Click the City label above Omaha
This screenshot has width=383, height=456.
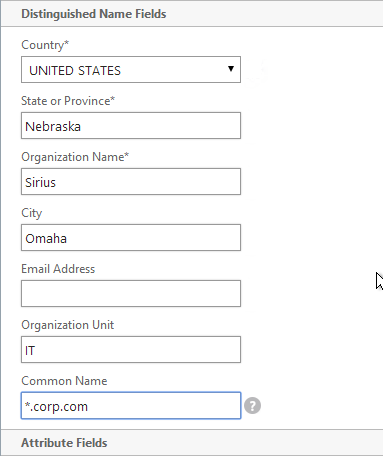(32, 213)
